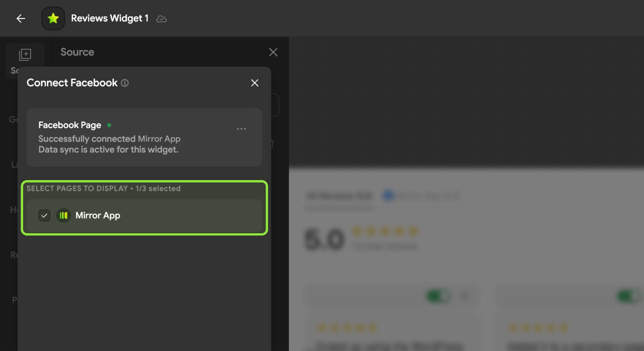
Task: Close the Connect Facebook dialog
Action: [255, 83]
